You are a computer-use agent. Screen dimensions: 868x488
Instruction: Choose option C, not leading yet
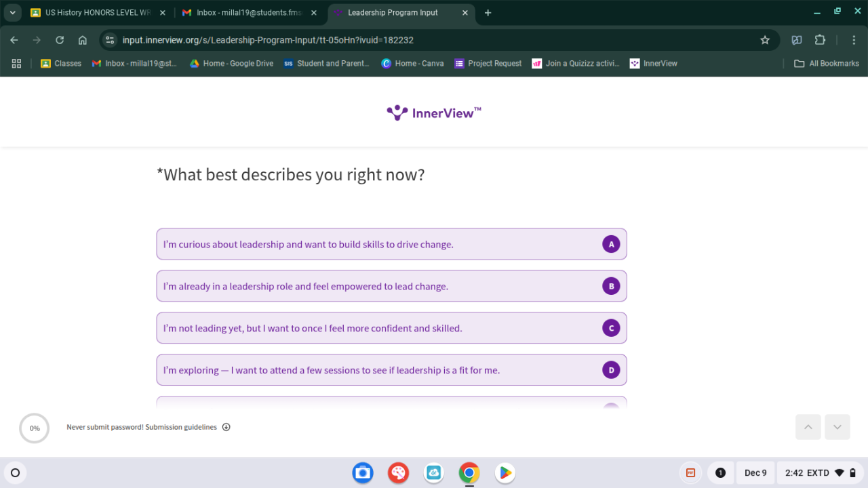(x=391, y=328)
